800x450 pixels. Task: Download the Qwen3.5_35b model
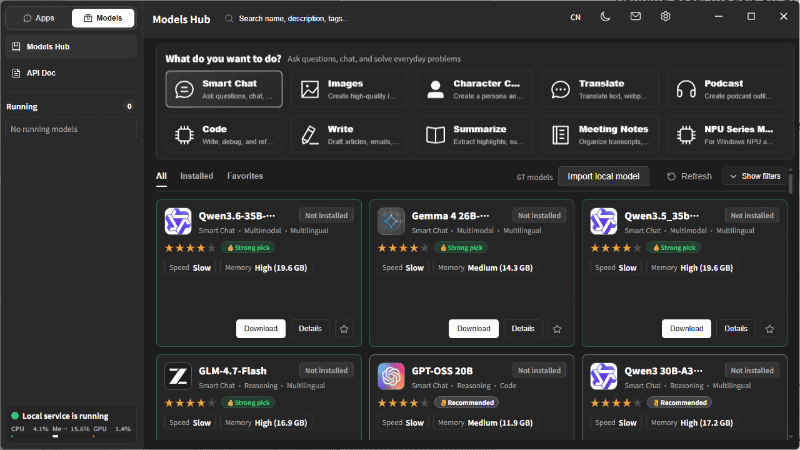(x=686, y=329)
